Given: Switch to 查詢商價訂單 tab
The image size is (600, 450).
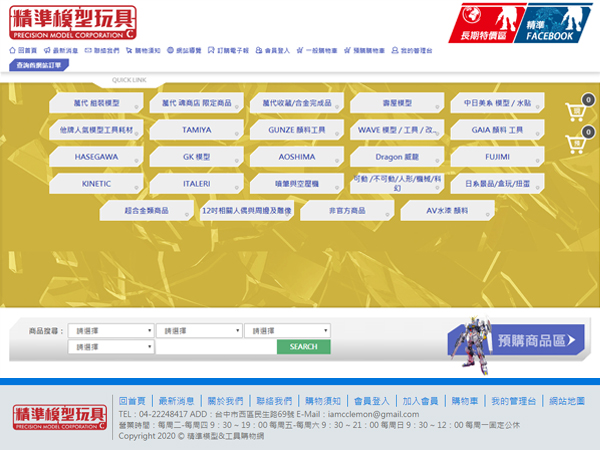Looking at the screenshot, I should [x=40, y=65].
